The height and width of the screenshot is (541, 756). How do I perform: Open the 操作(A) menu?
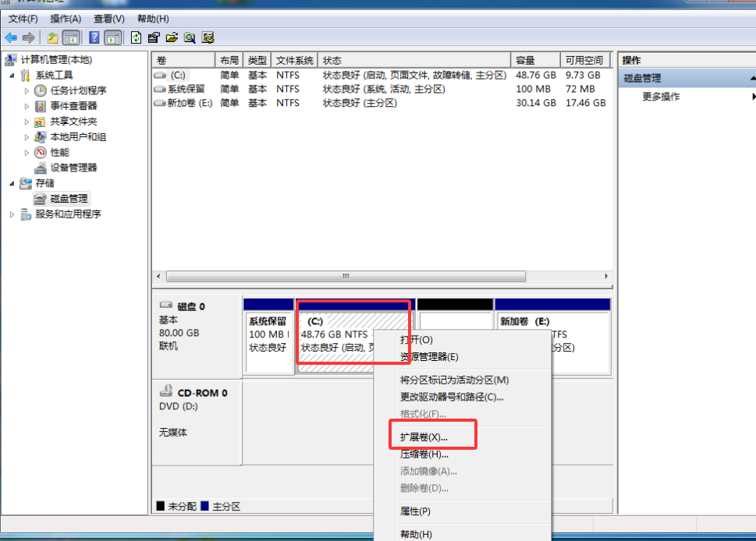(65, 19)
